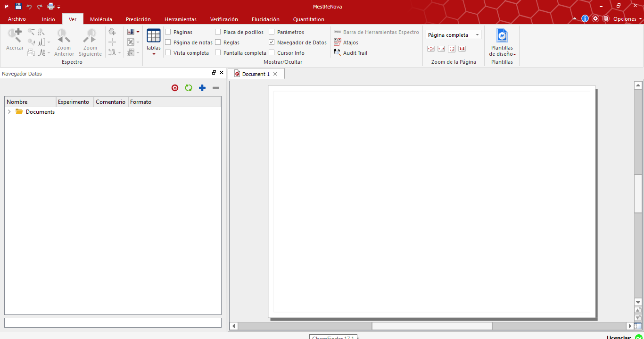Enable the Reglas checkbox
644x339 pixels.
[218, 42]
